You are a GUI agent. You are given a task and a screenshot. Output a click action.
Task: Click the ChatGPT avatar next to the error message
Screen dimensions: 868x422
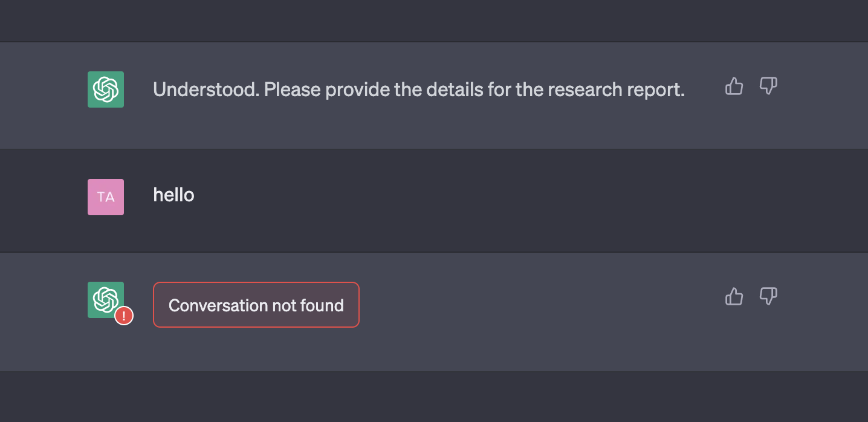pyautogui.click(x=105, y=299)
